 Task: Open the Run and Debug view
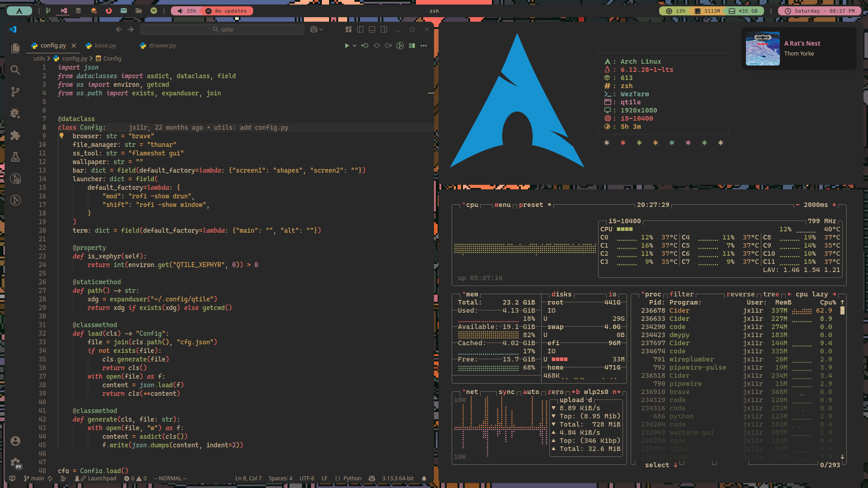click(x=15, y=113)
